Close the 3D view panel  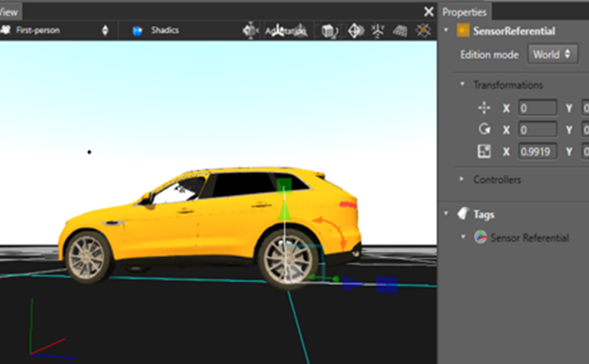pyautogui.click(x=428, y=11)
